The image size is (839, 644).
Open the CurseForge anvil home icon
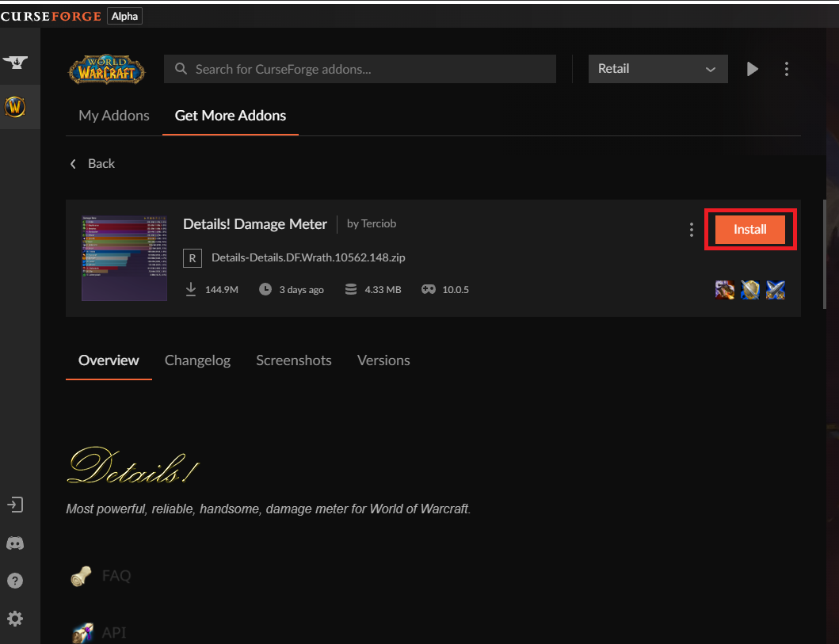pyautogui.click(x=15, y=63)
